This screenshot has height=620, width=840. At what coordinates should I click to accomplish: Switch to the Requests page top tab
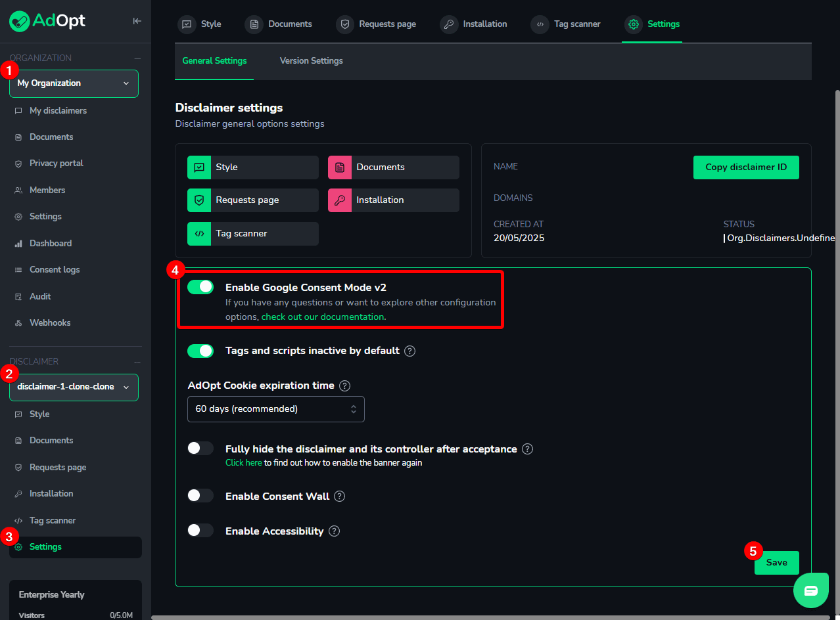click(377, 24)
